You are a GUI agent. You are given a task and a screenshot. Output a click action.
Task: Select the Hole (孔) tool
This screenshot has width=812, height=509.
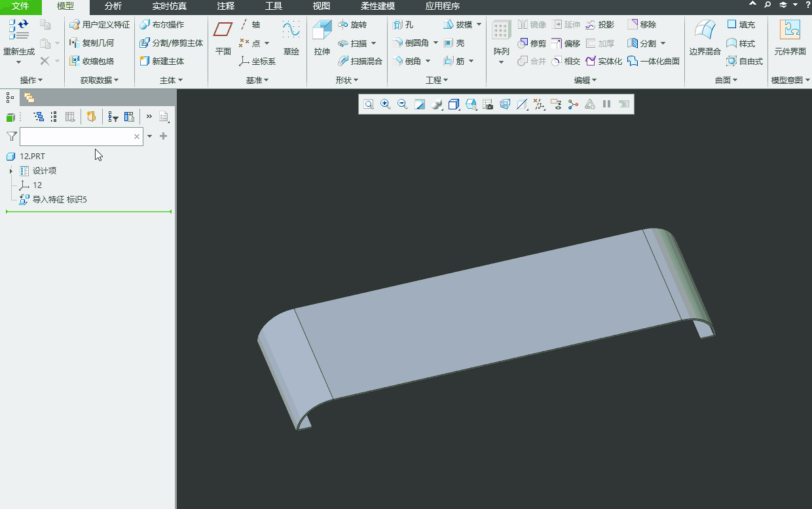point(403,25)
